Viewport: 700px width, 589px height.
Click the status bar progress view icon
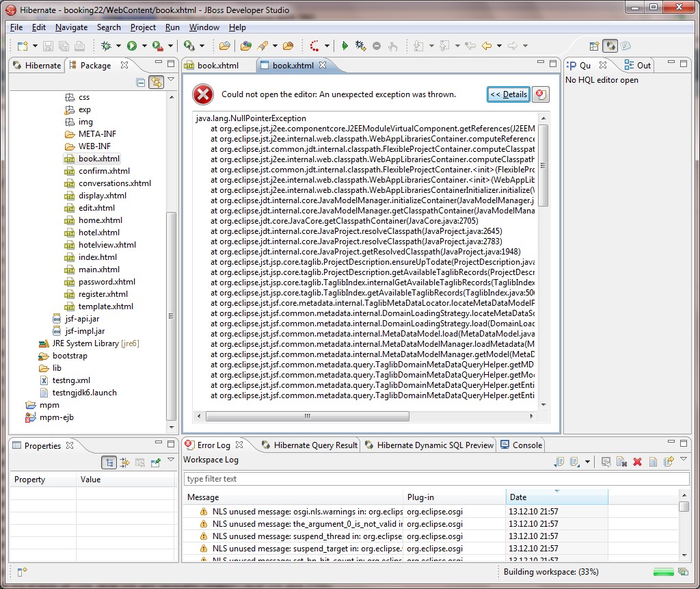(683, 572)
